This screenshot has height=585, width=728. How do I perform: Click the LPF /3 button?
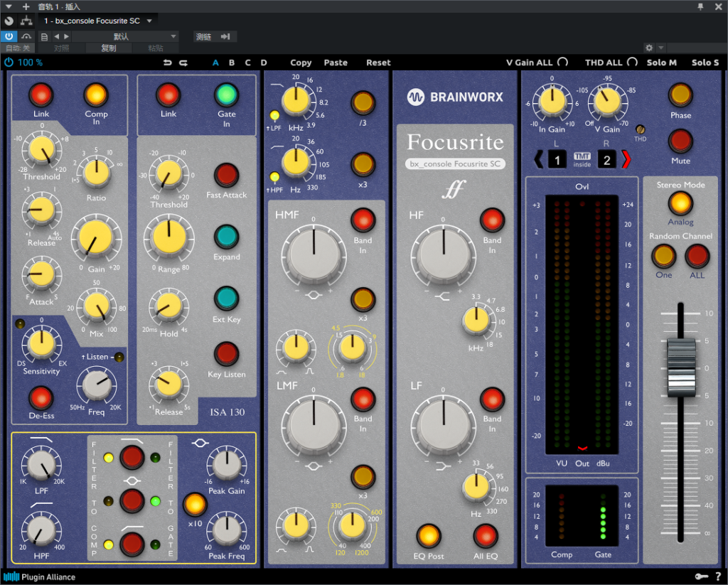coord(363,102)
